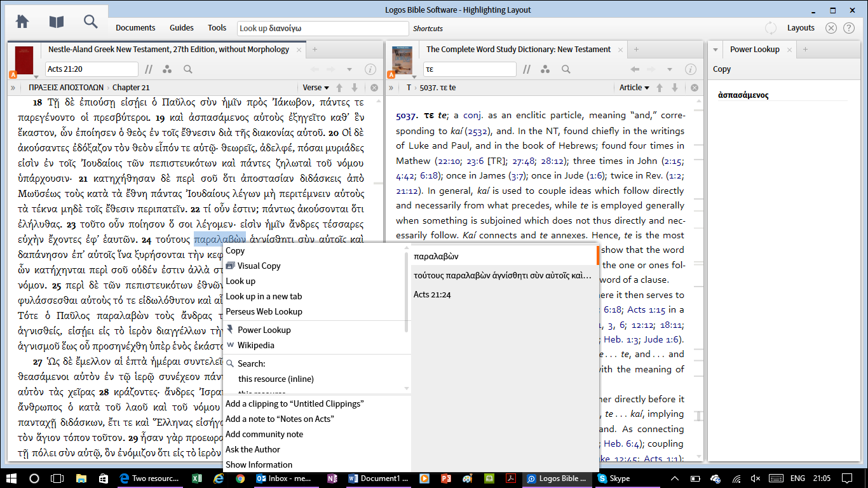This screenshot has width=868, height=488.
Task: Navigate forward in Word Study Dictionary panel
Action: tap(651, 69)
